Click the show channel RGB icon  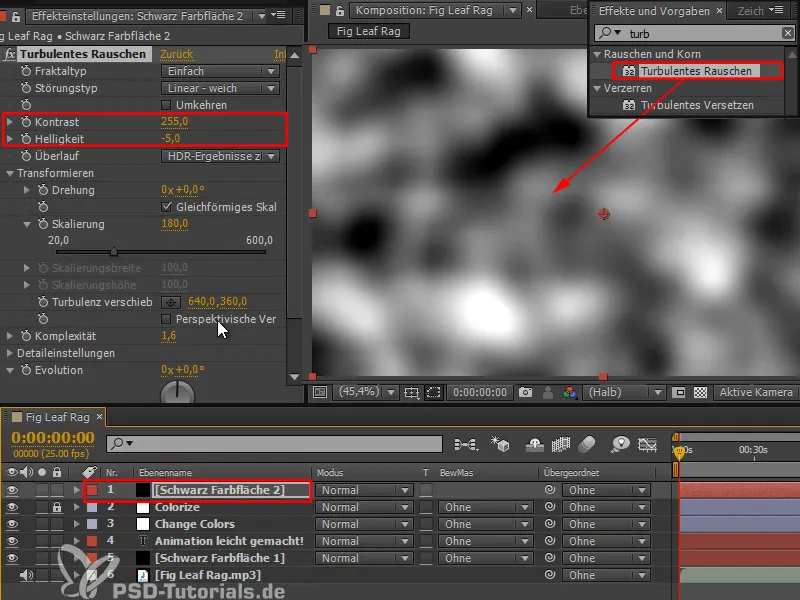click(x=569, y=392)
